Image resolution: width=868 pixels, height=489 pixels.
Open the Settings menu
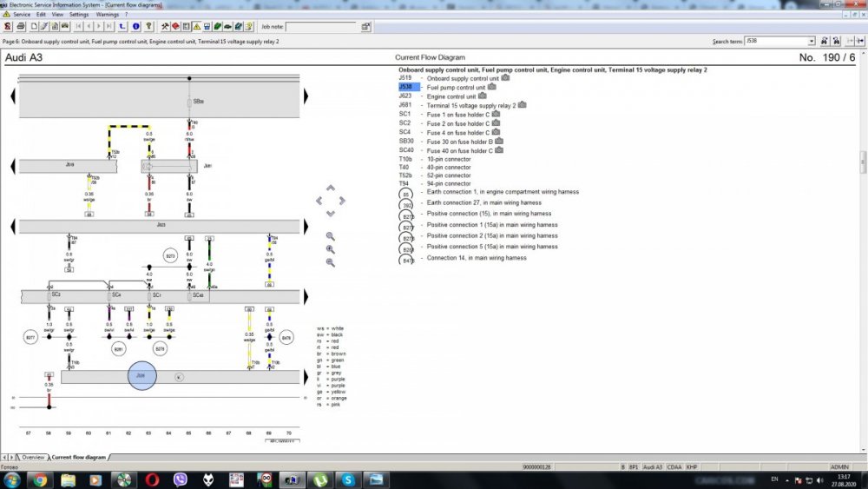(79, 15)
